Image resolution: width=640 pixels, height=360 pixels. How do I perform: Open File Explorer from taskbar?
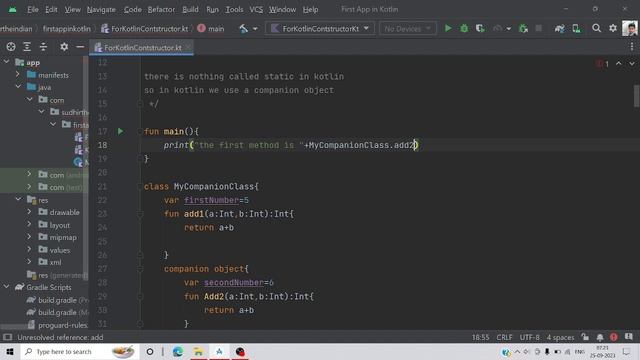coord(198,351)
